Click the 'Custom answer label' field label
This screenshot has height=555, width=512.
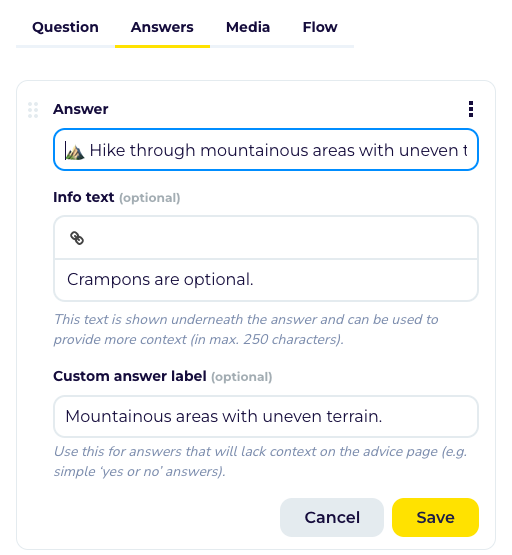pyautogui.click(x=130, y=376)
